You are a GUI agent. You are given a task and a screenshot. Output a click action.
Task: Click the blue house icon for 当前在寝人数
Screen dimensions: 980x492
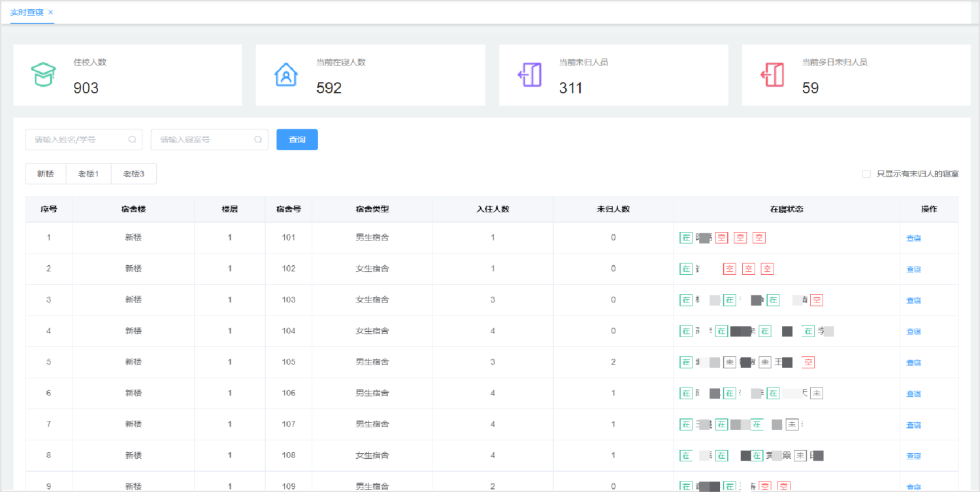(x=286, y=74)
